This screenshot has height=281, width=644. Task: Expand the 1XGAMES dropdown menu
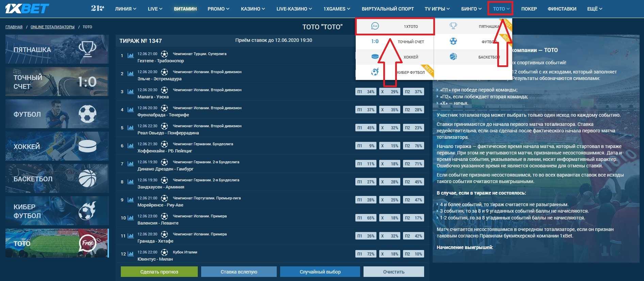(x=337, y=9)
